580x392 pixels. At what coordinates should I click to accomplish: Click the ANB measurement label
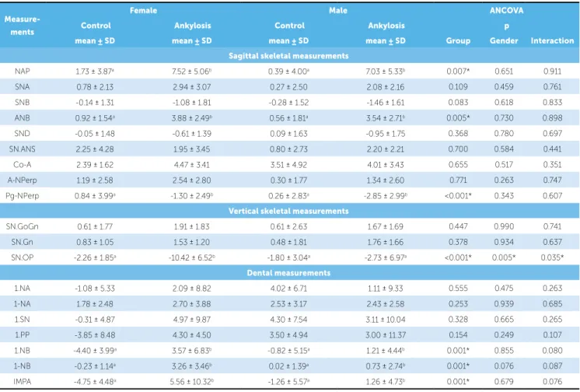[23, 117]
